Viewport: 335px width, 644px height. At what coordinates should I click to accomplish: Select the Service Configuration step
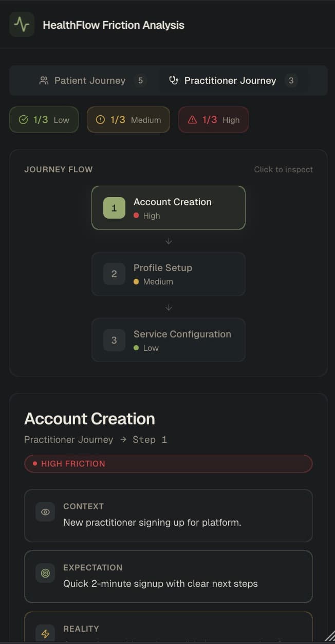pos(169,340)
